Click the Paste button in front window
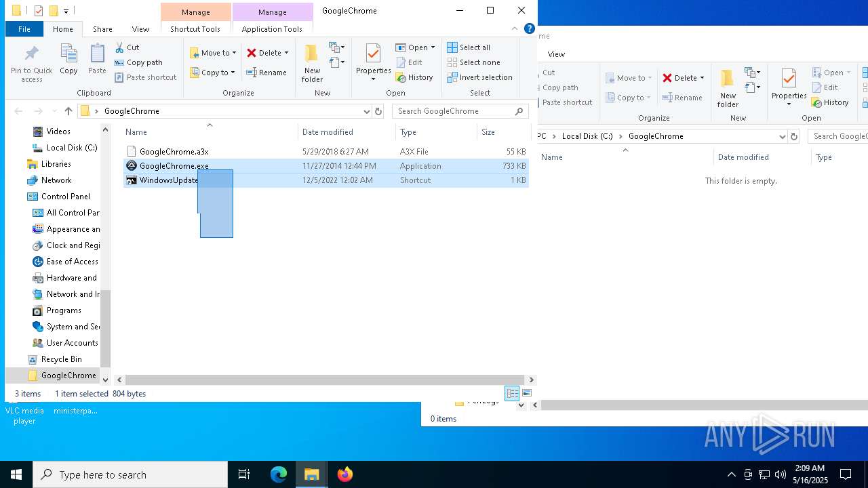Viewport: 868px width, 488px height. (98, 60)
